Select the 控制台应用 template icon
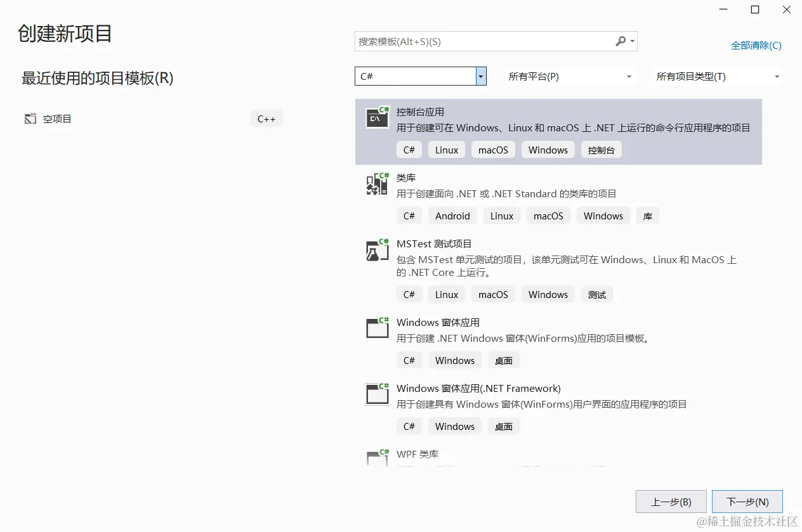This screenshot has width=802, height=532. click(377, 118)
